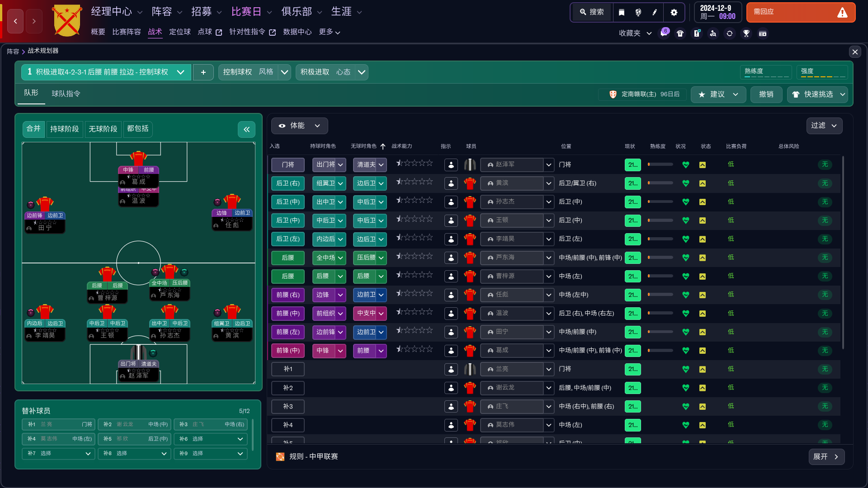868x488 pixels.
Task: Click the 展开 expand button
Action: coord(826,457)
